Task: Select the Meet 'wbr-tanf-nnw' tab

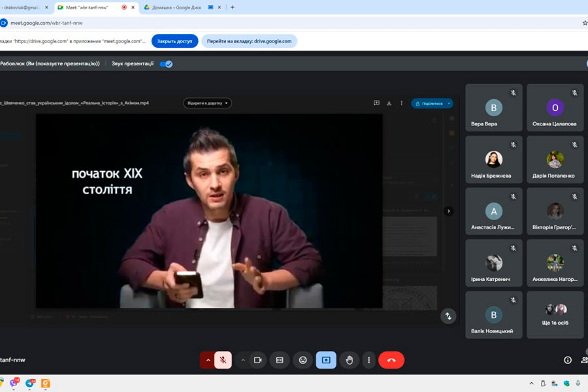Action: (x=88, y=7)
